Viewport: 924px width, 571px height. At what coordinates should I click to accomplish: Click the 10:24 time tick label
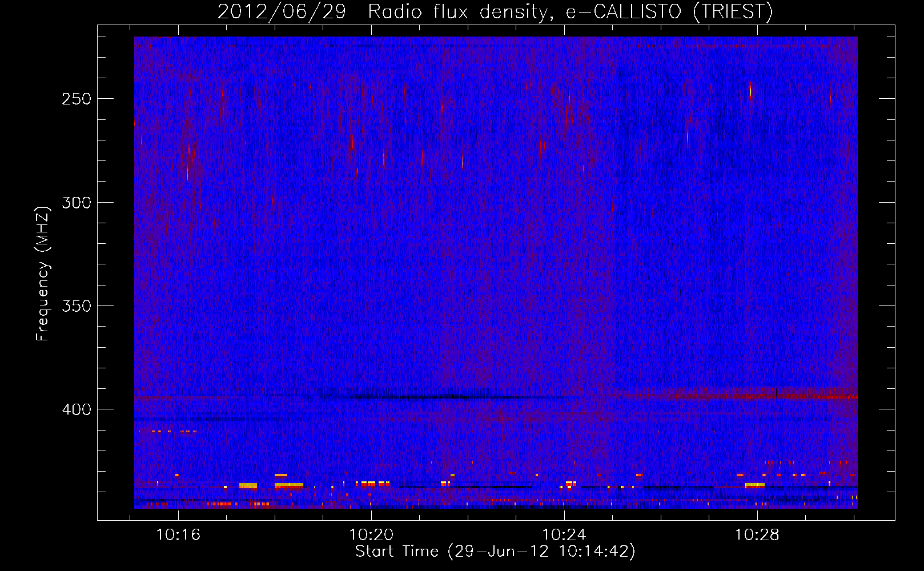564,535
